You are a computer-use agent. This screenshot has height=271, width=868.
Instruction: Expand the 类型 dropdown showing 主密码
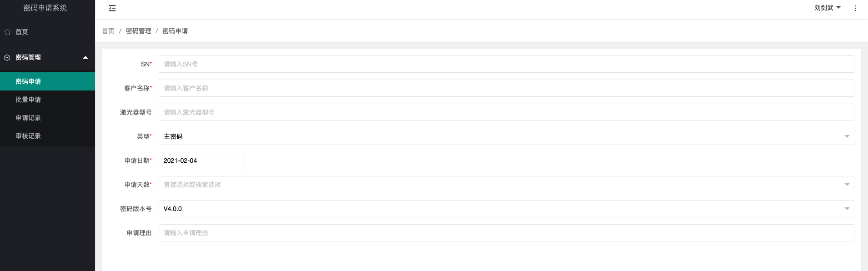coord(506,136)
